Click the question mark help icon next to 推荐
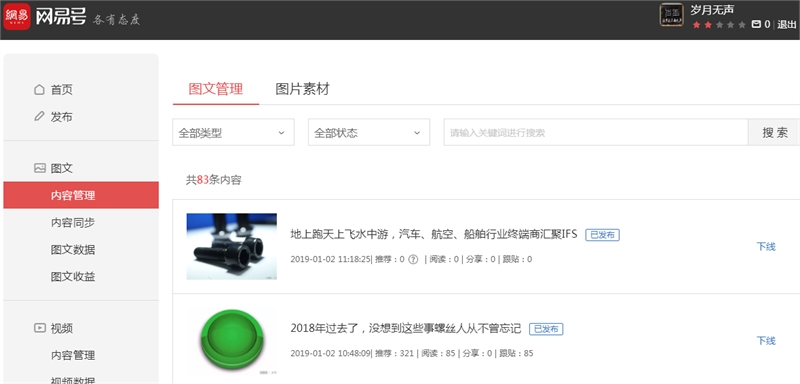 pyautogui.click(x=413, y=259)
